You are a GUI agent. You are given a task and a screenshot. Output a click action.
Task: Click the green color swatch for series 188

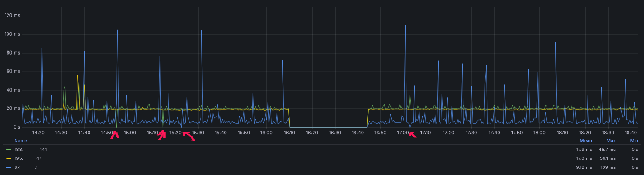click(x=8, y=150)
